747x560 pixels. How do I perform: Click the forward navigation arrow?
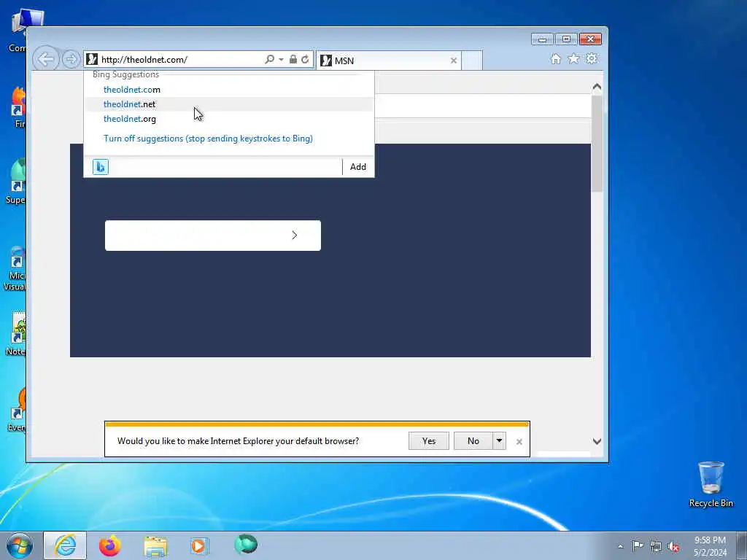(x=71, y=60)
